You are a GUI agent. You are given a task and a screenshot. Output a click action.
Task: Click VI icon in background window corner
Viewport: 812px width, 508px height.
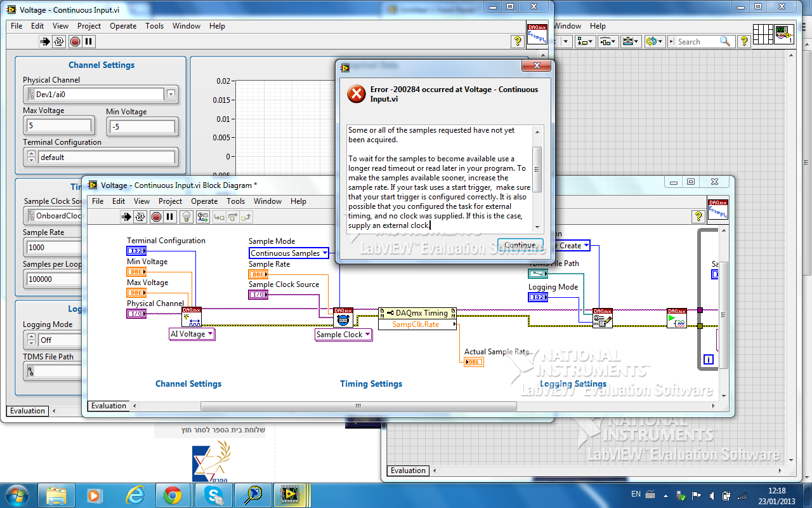pyautogui.click(x=785, y=34)
